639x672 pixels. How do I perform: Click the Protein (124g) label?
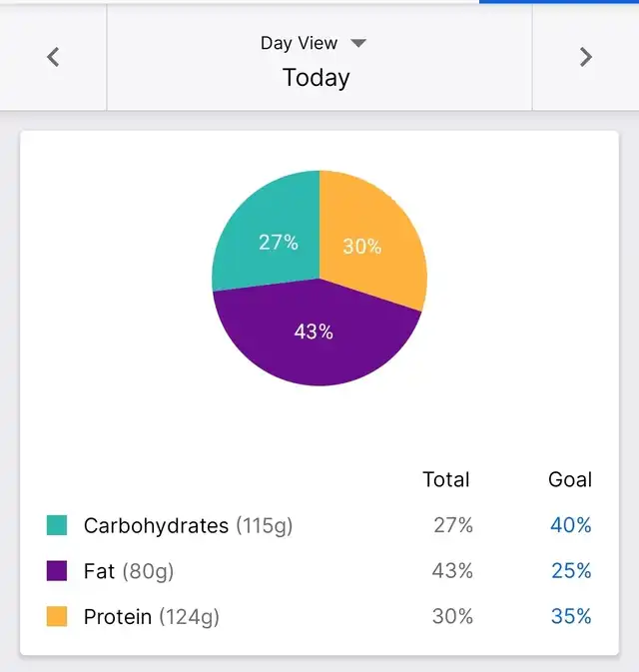click(x=151, y=617)
